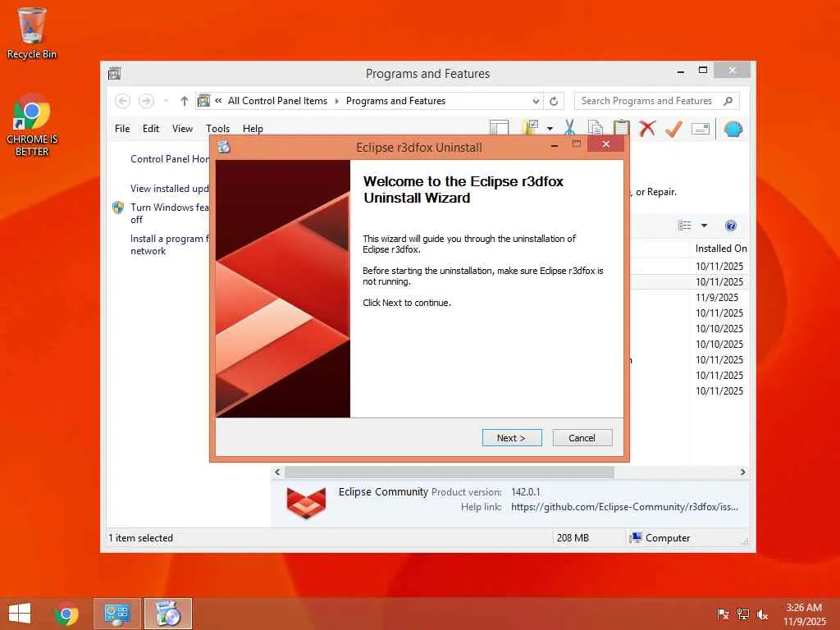This screenshot has height=630, width=840.
Task: Click the 208 MB status bar entry
Action: pos(573,538)
